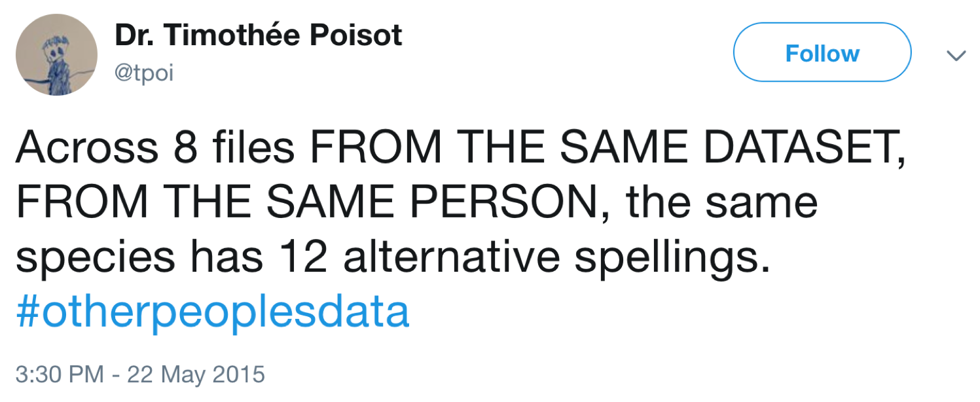Click the Follow button
This screenshot has height=402, width=980.
pyautogui.click(x=822, y=53)
